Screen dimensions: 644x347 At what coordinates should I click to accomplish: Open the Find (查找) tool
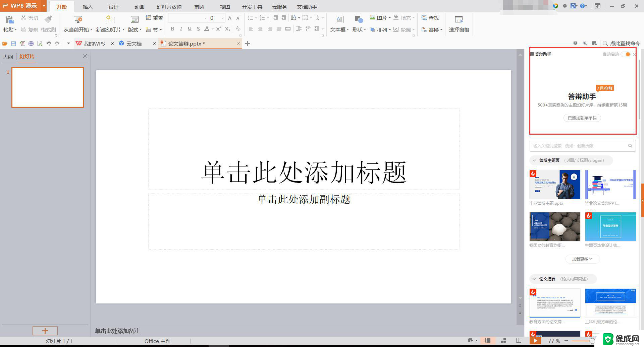(430, 18)
